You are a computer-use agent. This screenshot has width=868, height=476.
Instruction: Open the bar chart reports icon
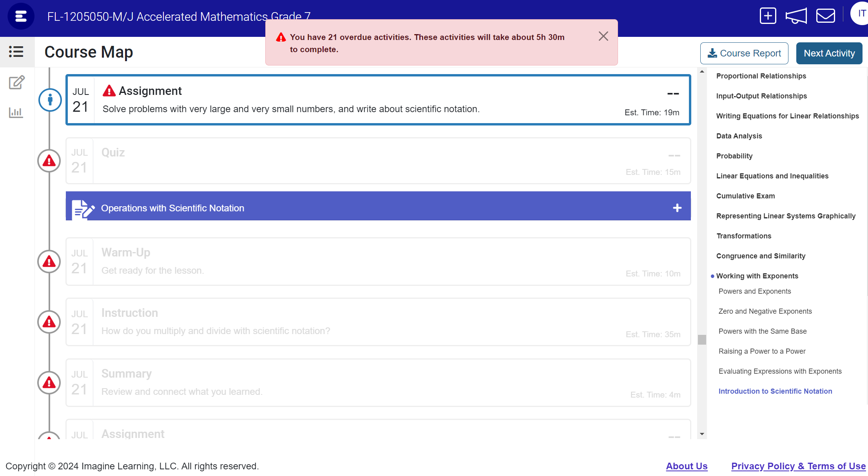click(x=16, y=113)
